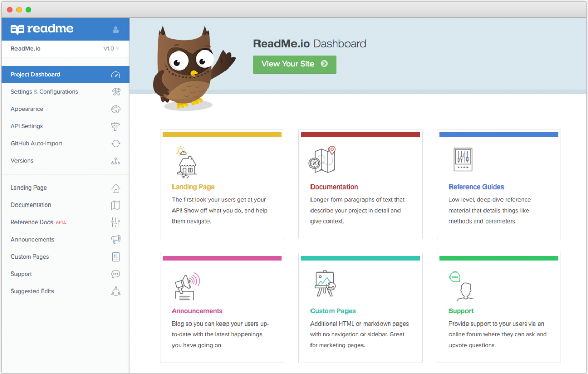588x374 pixels.
Task: Select the Custom Pages document icon
Action: pyautogui.click(x=115, y=257)
